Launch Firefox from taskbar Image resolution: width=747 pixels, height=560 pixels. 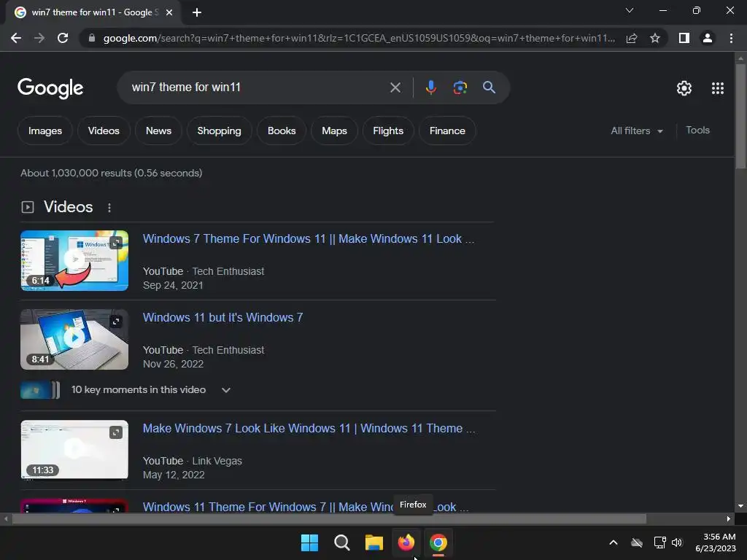point(406,542)
